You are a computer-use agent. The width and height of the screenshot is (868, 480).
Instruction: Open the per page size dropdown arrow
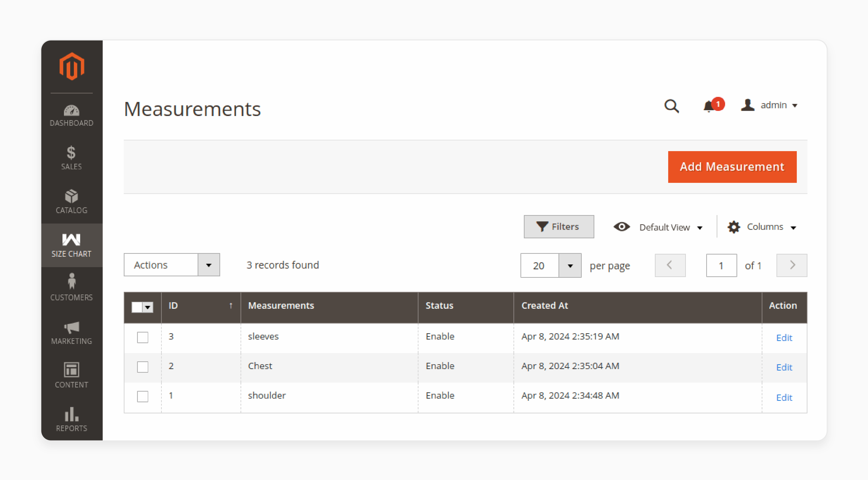[570, 266]
